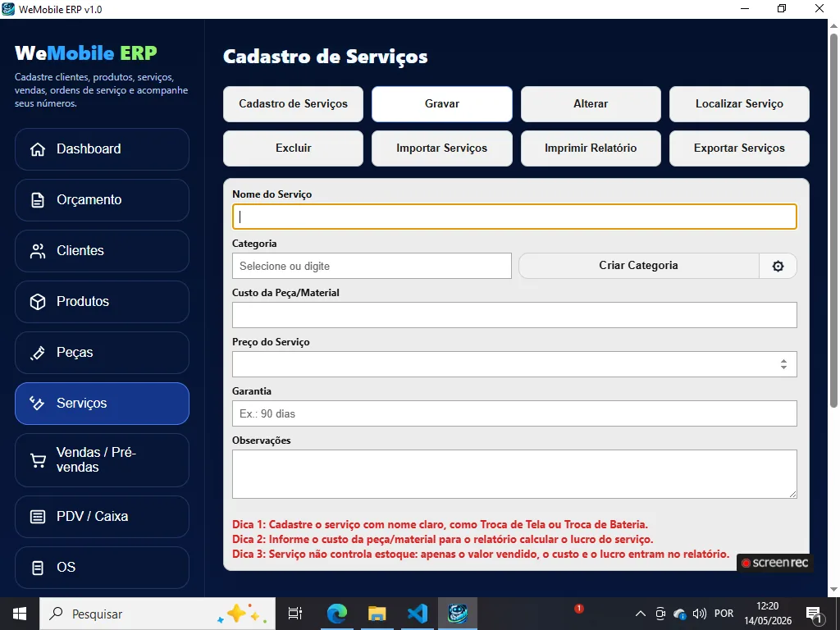The image size is (840, 630).
Task: Select the Serviços sidebar item
Action: pyautogui.click(x=102, y=404)
